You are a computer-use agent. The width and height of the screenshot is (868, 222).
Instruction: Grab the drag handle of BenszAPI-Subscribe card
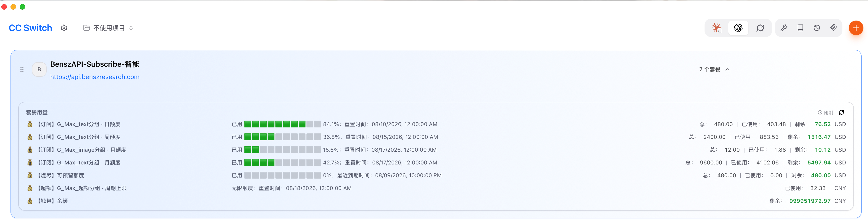coord(22,69)
